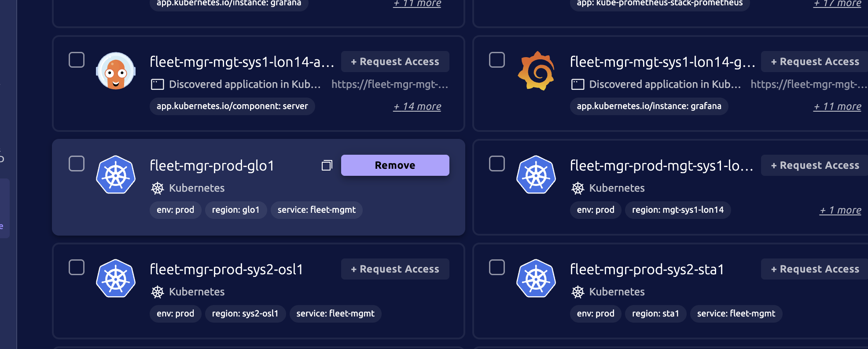Request access to fleet-mgr-prod-mgt-sys1-lo…
This screenshot has height=349, width=868.
point(815,165)
